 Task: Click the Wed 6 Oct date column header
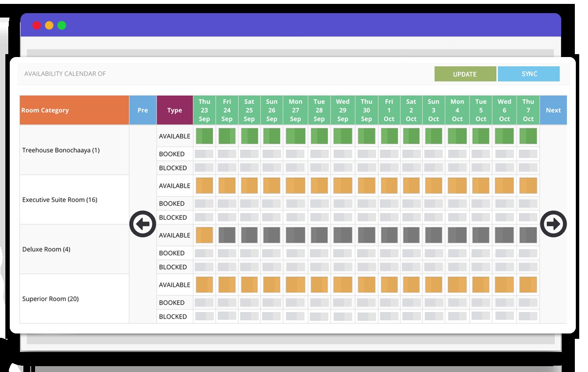point(504,110)
